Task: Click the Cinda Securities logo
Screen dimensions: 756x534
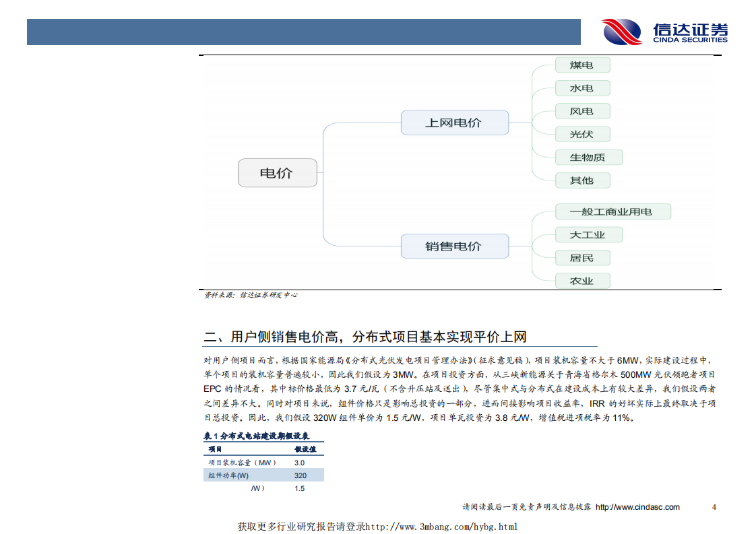Action: (x=665, y=29)
